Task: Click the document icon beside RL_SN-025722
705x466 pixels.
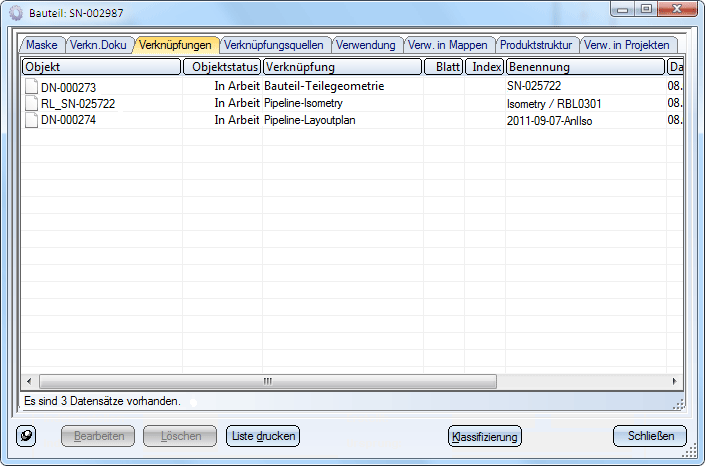Action: click(x=31, y=103)
